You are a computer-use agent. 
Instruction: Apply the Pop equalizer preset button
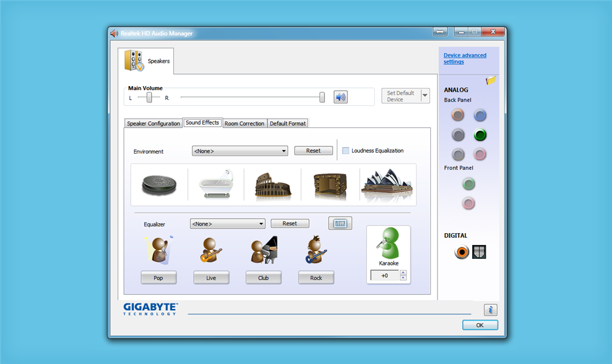pos(158,278)
